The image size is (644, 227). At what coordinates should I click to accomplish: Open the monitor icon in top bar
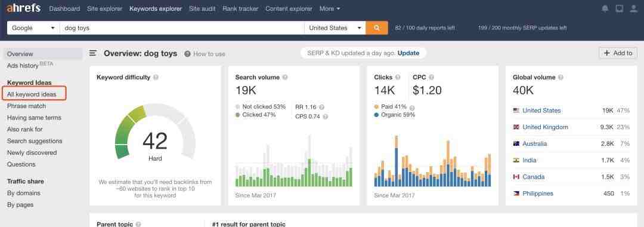click(x=620, y=8)
